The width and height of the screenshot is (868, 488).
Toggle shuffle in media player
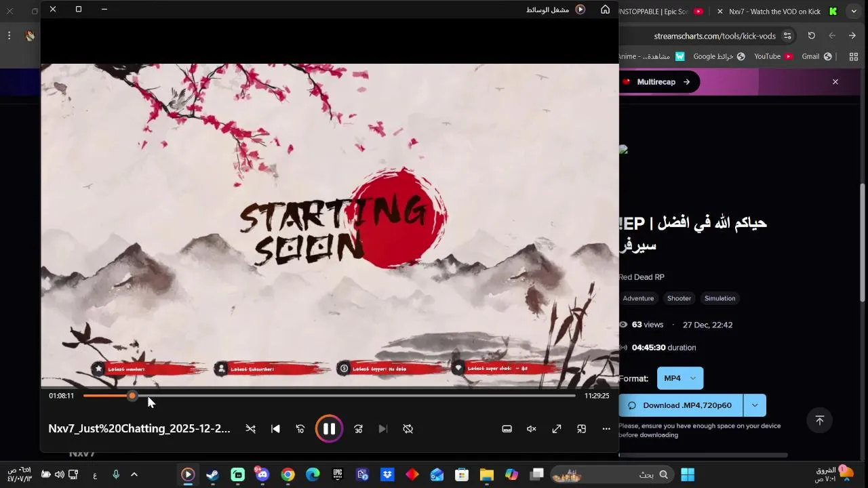tap(251, 429)
